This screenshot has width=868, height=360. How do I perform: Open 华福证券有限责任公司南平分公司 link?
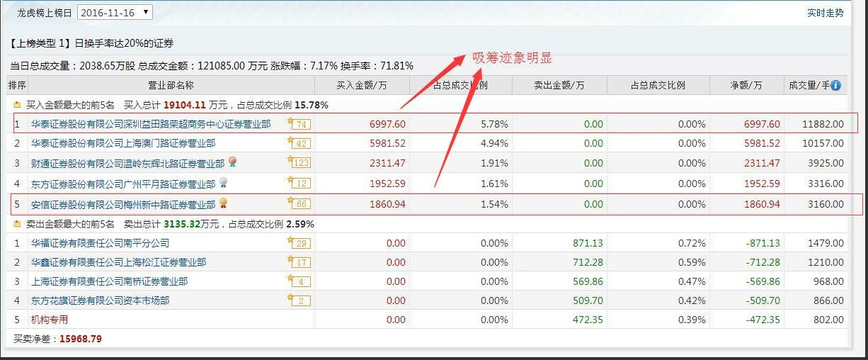pyautogui.click(x=100, y=243)
